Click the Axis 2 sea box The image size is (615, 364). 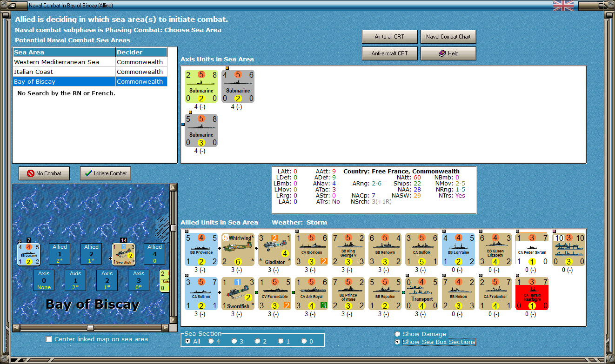[x=107, y=280]
